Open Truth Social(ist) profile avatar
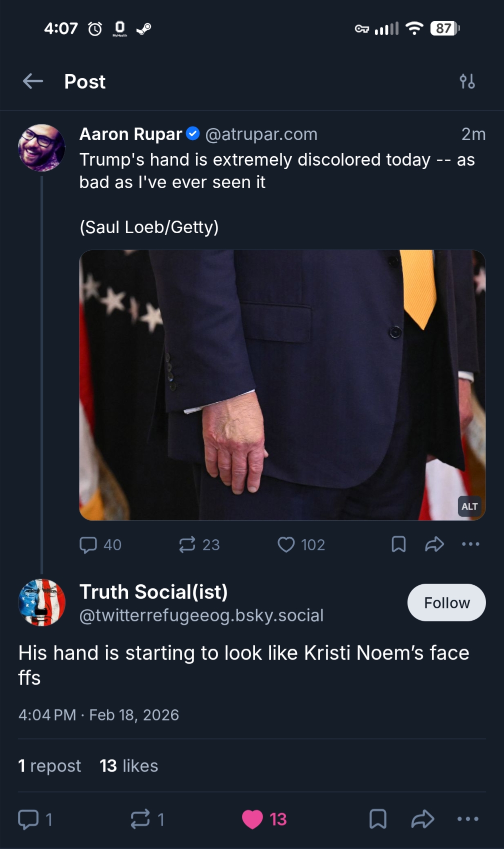Screen dimensions: 504x849 (x=41, y=602)
